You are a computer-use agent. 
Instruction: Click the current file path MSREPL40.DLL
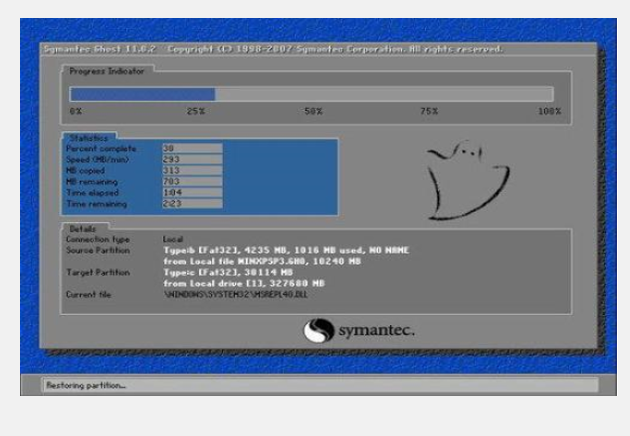coord(236,295)
